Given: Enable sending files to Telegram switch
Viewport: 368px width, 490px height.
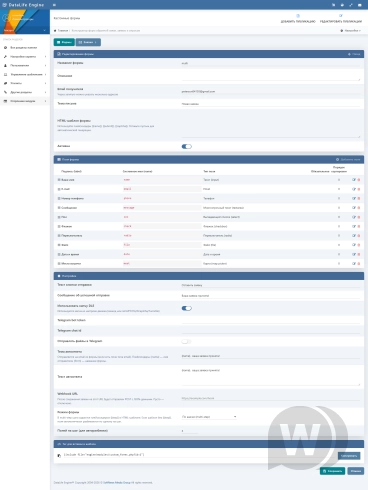Looking at the screenshot, I should [x=187, y=341].
